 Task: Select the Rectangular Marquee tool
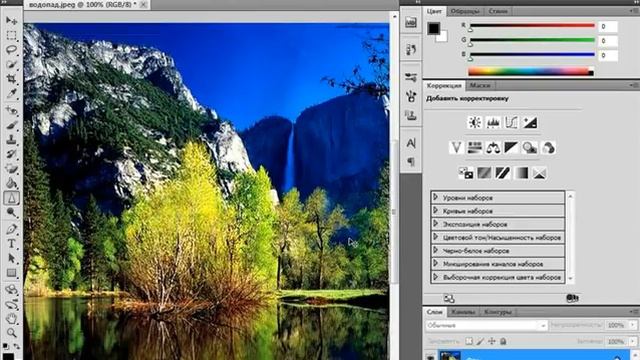click(x=11, y=35)
